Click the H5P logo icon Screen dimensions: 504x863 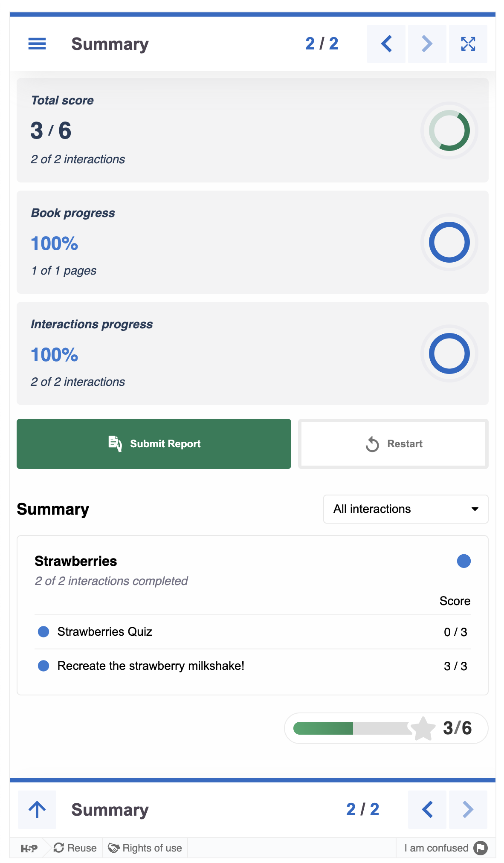[x=29, y=848]
